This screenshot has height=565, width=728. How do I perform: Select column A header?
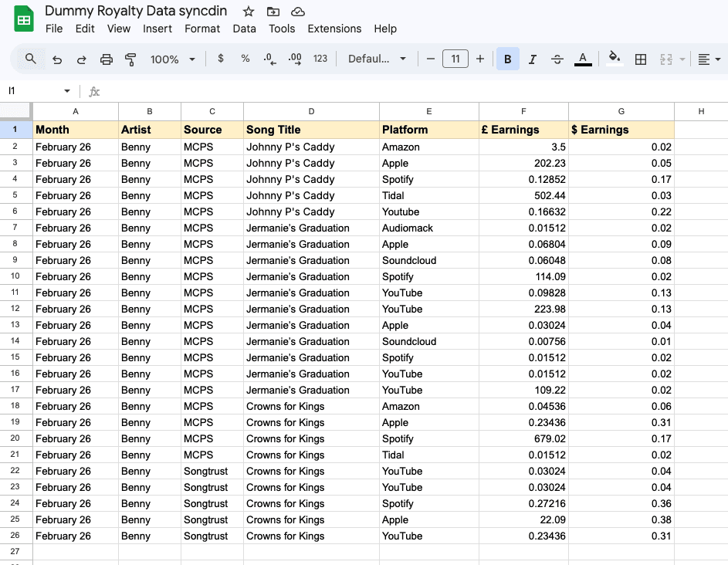point(76,111)
